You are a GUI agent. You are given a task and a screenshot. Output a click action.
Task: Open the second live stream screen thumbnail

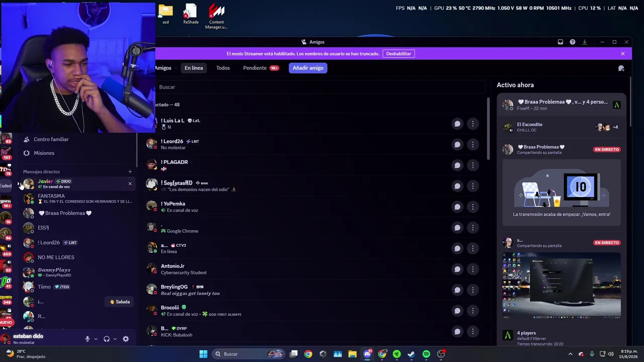[x=561, y=285]
